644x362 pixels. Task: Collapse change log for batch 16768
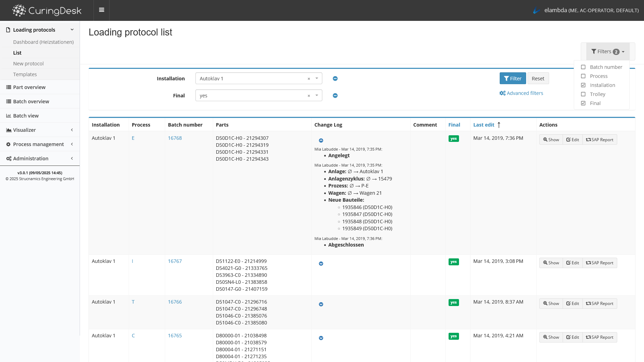(321, 140)
